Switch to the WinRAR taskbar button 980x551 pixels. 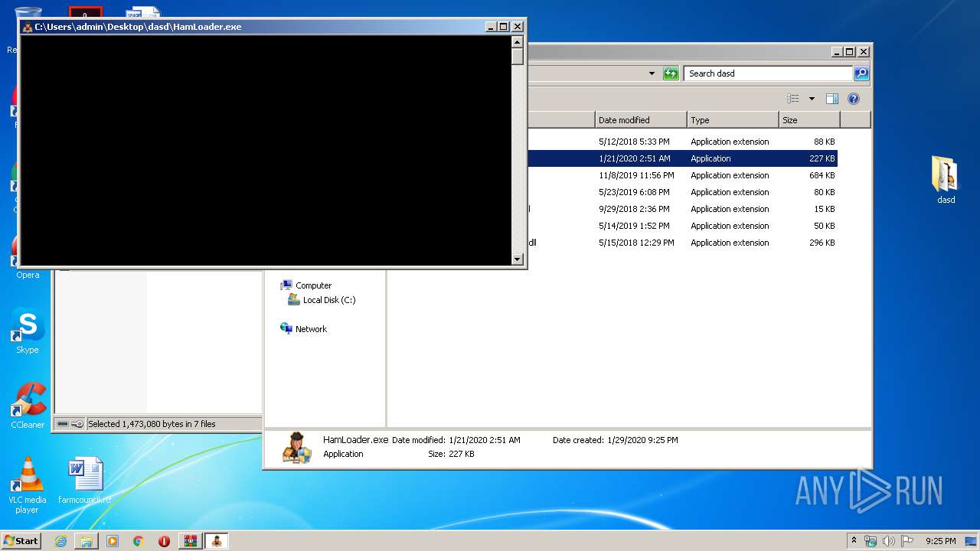click(x=191, y=541)
